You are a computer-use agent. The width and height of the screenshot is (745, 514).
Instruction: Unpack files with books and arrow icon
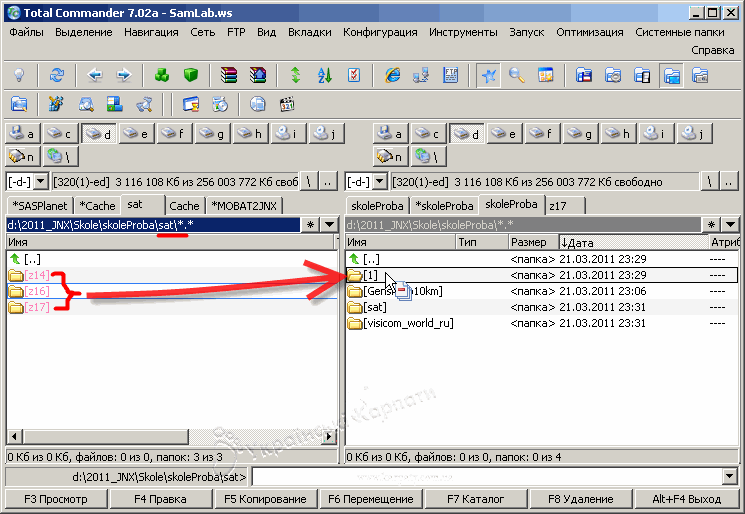(x=258, y=75)
